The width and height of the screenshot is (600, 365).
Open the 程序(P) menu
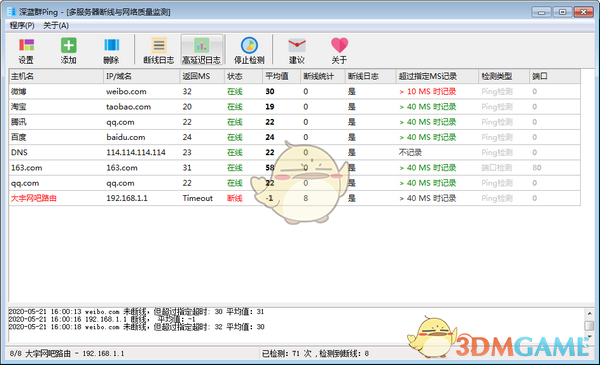[x=22, y=26]
